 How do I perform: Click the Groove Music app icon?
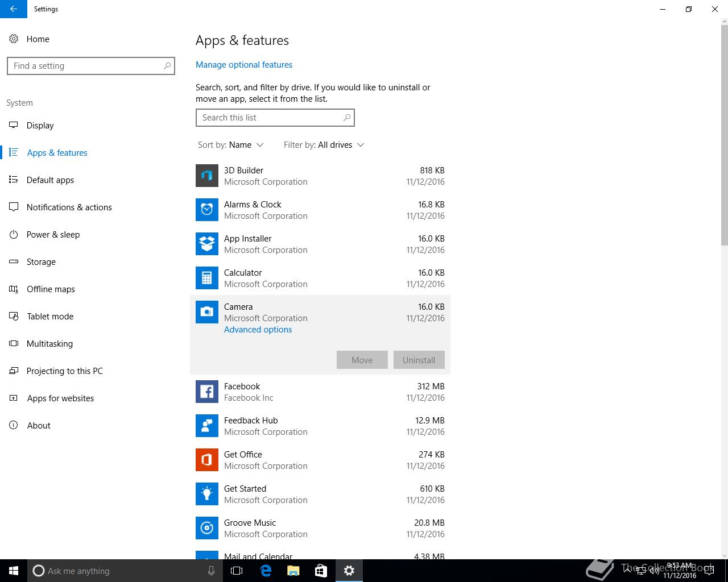coord(207,528)
